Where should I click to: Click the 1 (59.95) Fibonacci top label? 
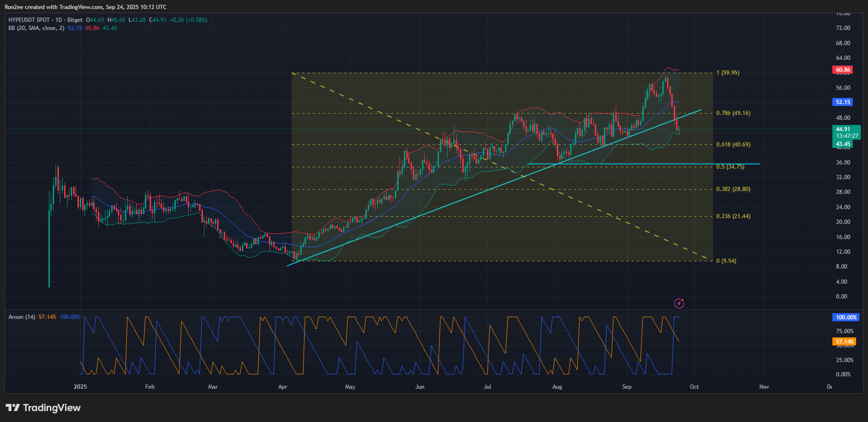pyautogui.click(x=727, y=73)
